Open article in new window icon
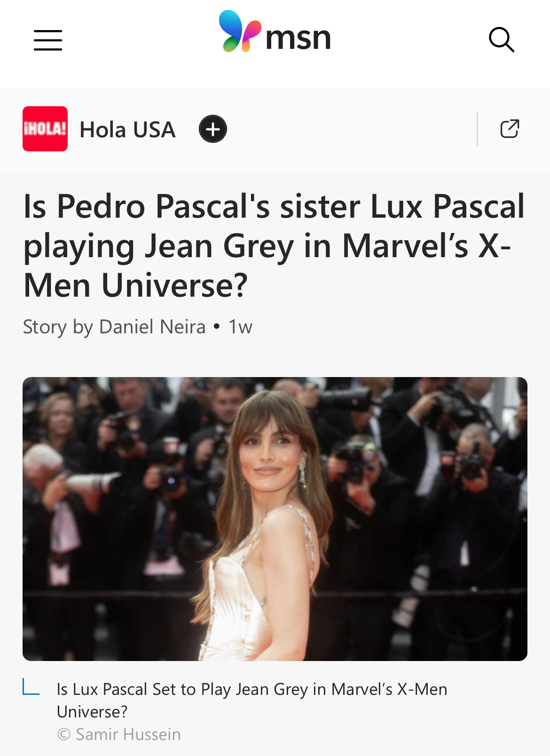 [510, 129]
